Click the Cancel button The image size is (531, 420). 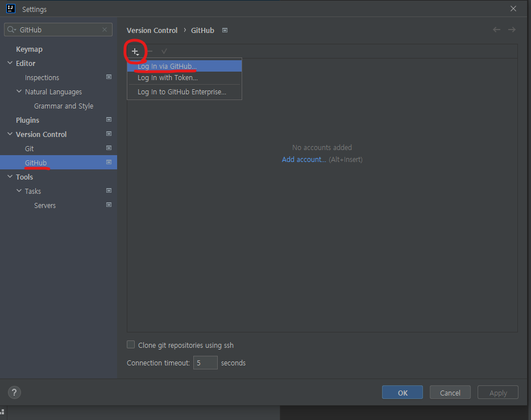point(450,393)
